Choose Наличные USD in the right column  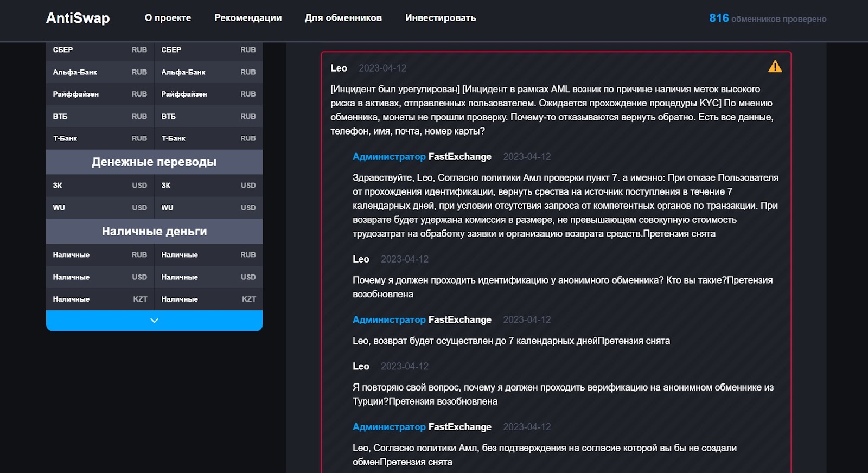(209, 277)
